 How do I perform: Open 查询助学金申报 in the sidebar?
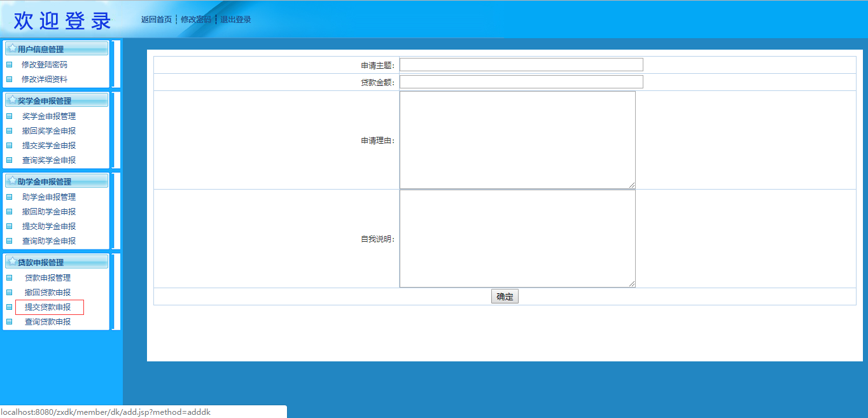(49, 240)
